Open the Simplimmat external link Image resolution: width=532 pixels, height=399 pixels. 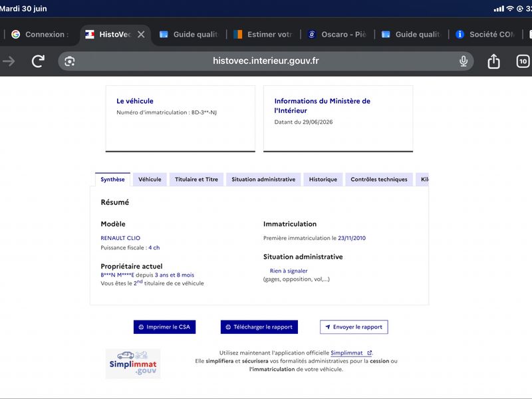351,353
